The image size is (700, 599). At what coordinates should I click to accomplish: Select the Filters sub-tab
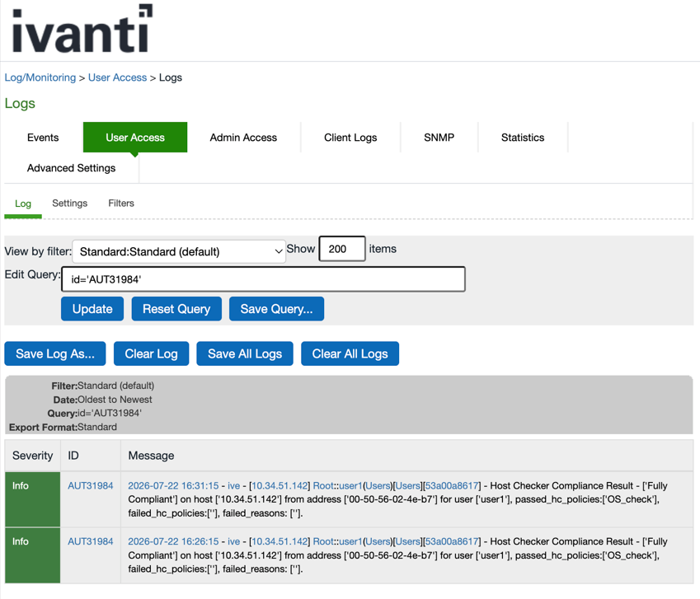pos(121,204)
